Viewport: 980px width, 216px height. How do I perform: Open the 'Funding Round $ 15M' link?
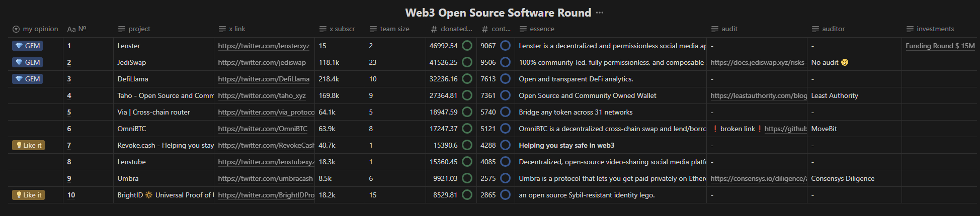(x=940, y=46)
